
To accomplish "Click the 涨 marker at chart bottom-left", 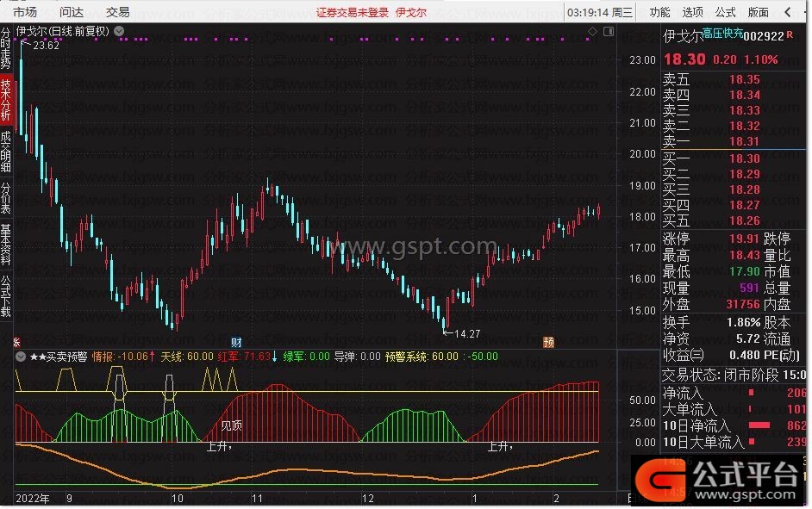I will (16, 343).
